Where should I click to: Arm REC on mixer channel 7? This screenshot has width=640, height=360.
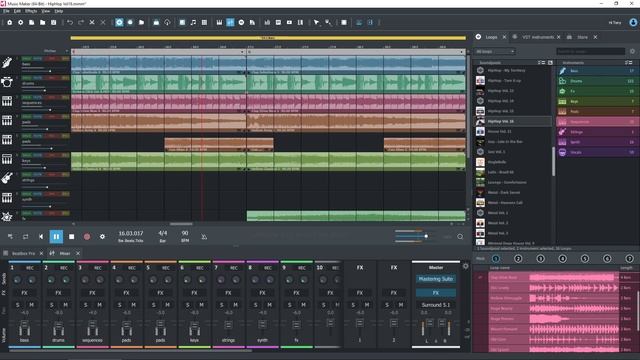(x=233, y=268)
